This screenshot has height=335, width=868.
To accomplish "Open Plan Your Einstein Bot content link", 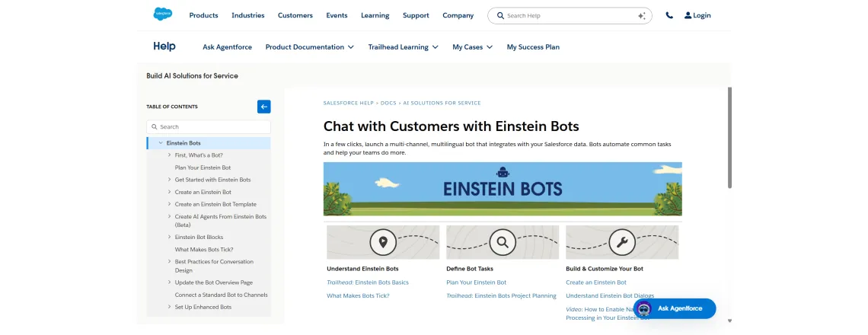I will pyautogui.click(x=476, y=282).
